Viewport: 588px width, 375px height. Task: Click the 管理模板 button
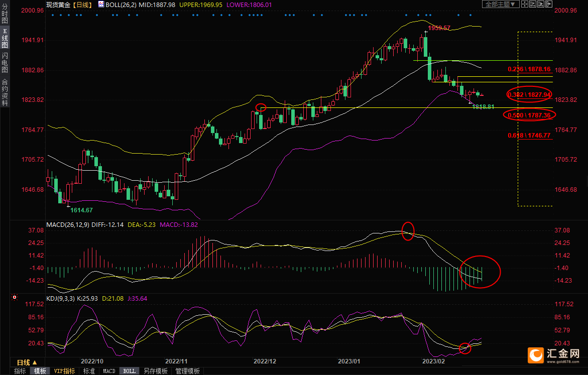coord(187,371)
